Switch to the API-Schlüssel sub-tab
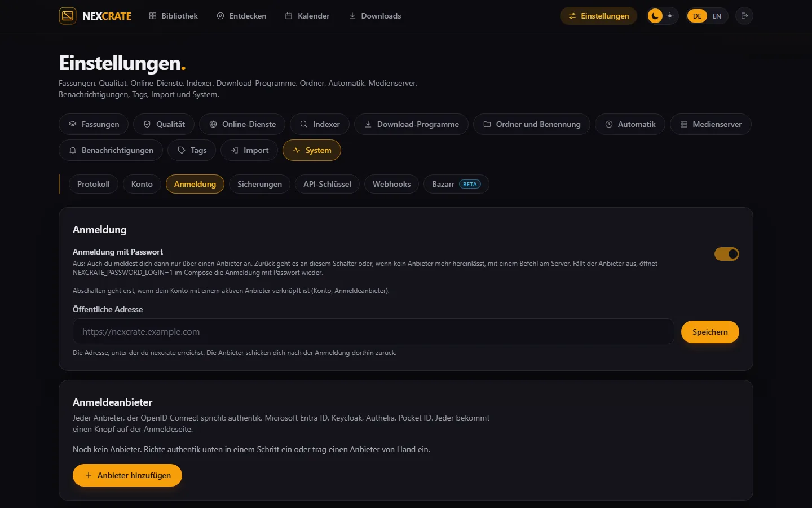 point(327,184)
